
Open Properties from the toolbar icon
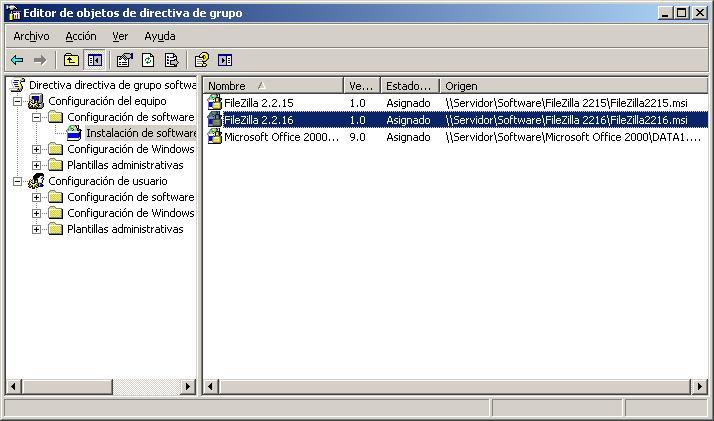tap(125, 60)
